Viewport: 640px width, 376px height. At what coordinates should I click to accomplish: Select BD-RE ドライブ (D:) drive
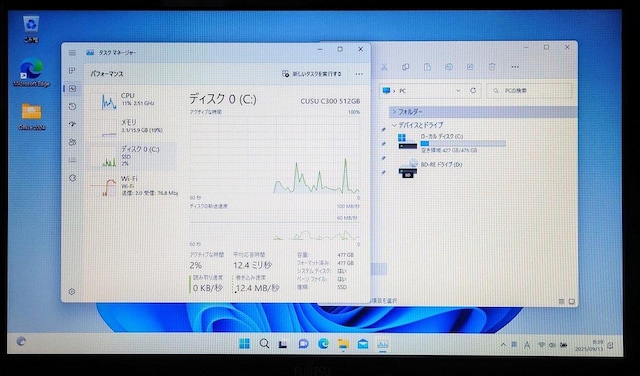(x=431, y=169)
